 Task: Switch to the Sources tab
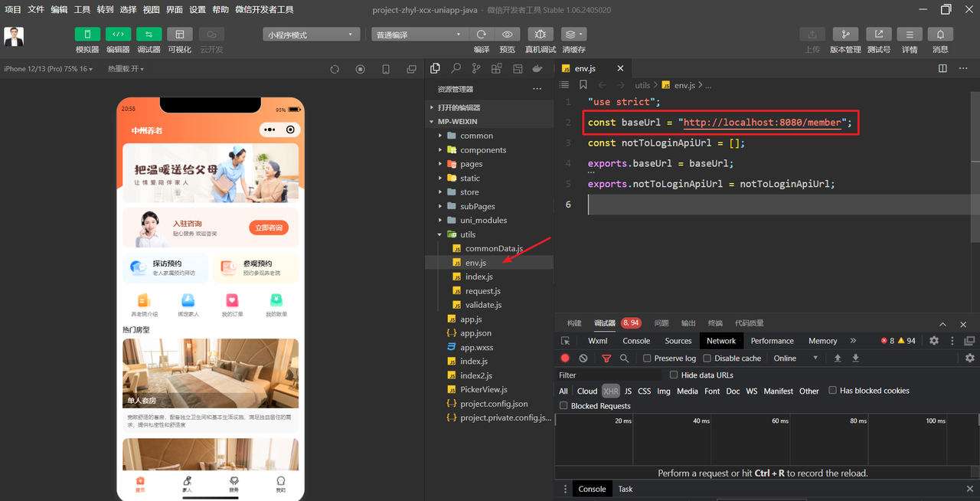pos(678,341)
